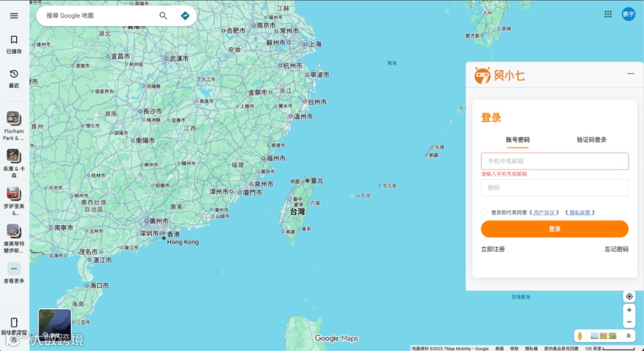The width and height of the screenshot is (644, 351).
Task: Open the sky-blue imagery thumbnail beside Pegman
Action: (594, 336)
